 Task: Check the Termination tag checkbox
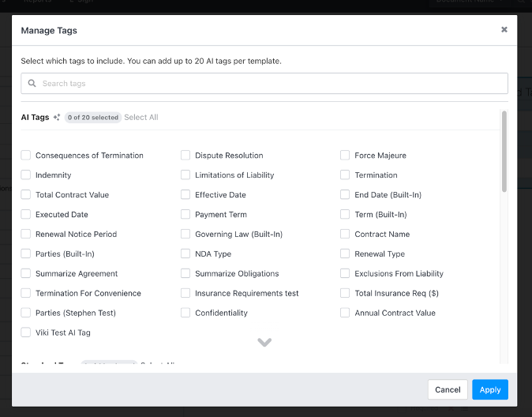(x=345, y=175)
